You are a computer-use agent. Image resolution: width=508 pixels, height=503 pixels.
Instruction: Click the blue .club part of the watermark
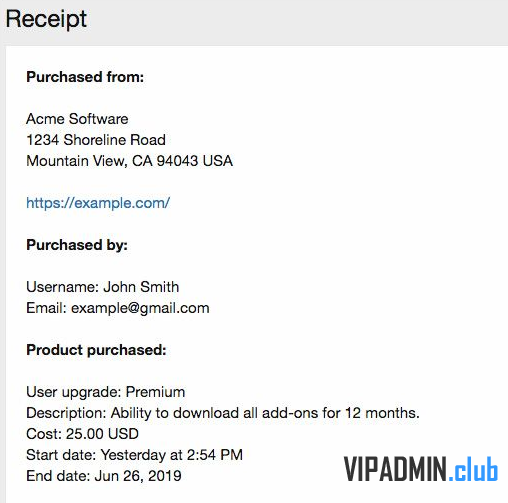tap(473, 469)
